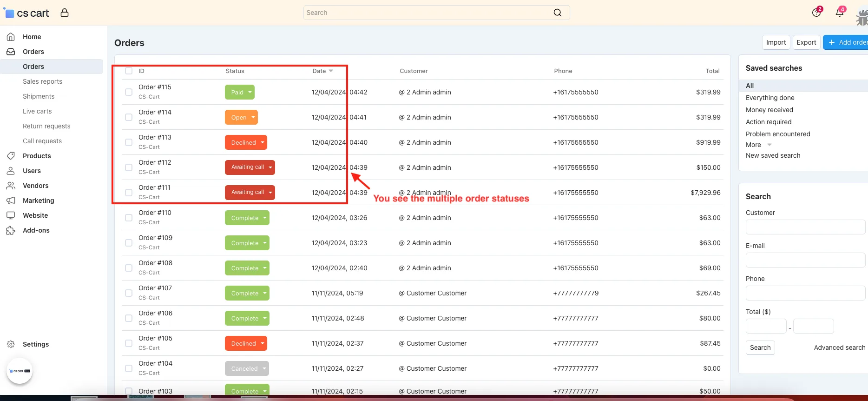
Task: Click the CS-Cart logo
Action: 26,13
